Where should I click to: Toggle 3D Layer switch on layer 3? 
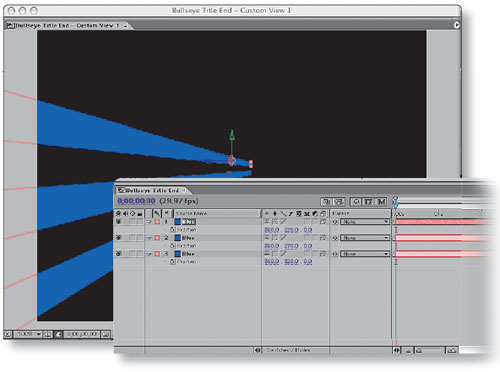(323, 254)
